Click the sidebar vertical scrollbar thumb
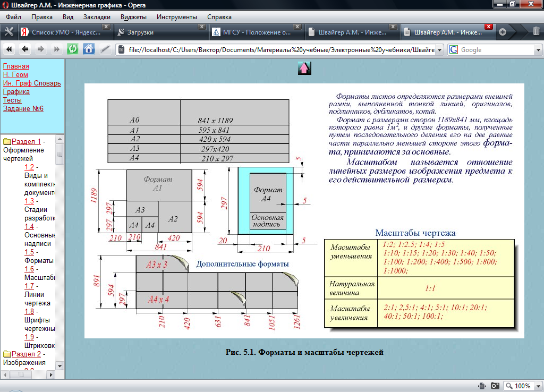 pos(59,154)
